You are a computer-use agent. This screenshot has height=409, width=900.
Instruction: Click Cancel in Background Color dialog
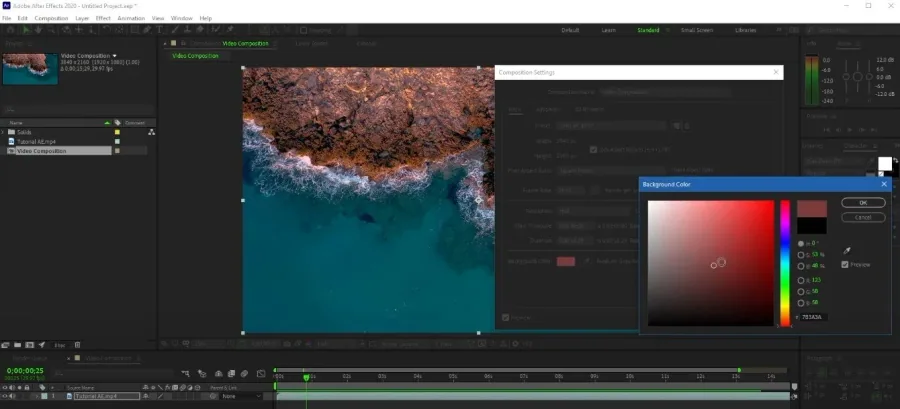coord(863,217)
